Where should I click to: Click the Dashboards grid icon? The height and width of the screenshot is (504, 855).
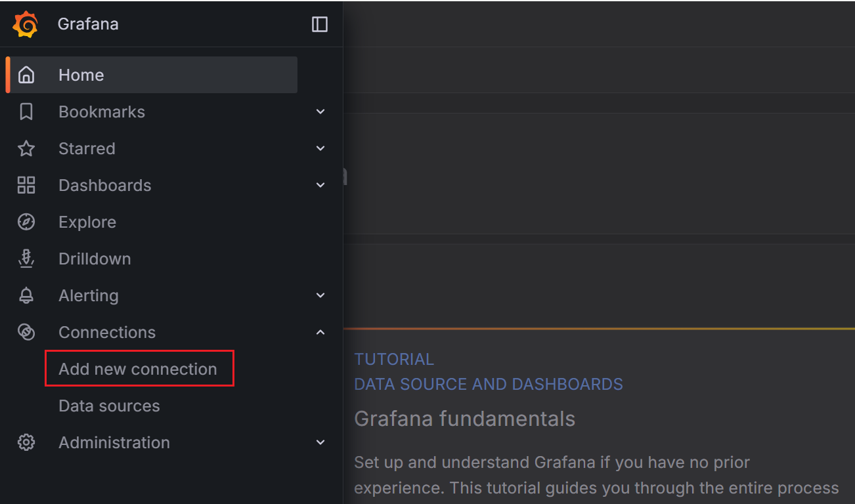pyautogui.click(x=26, y=185)
